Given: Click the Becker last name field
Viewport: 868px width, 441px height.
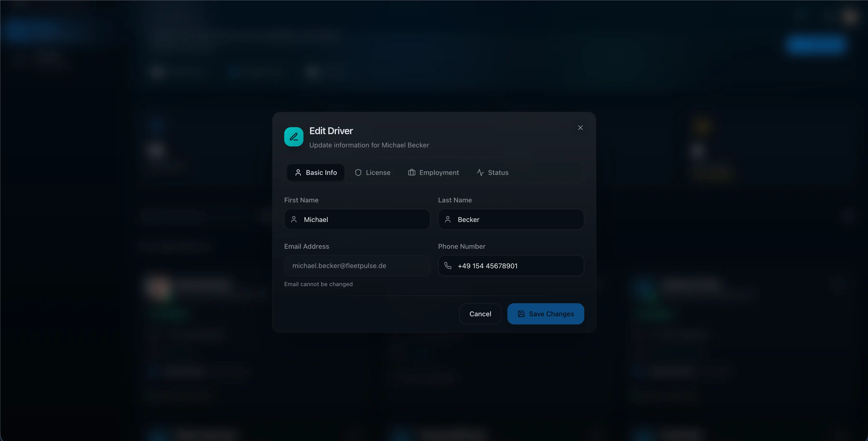Looking at the screenshot, I should click(x=511, y=219).
